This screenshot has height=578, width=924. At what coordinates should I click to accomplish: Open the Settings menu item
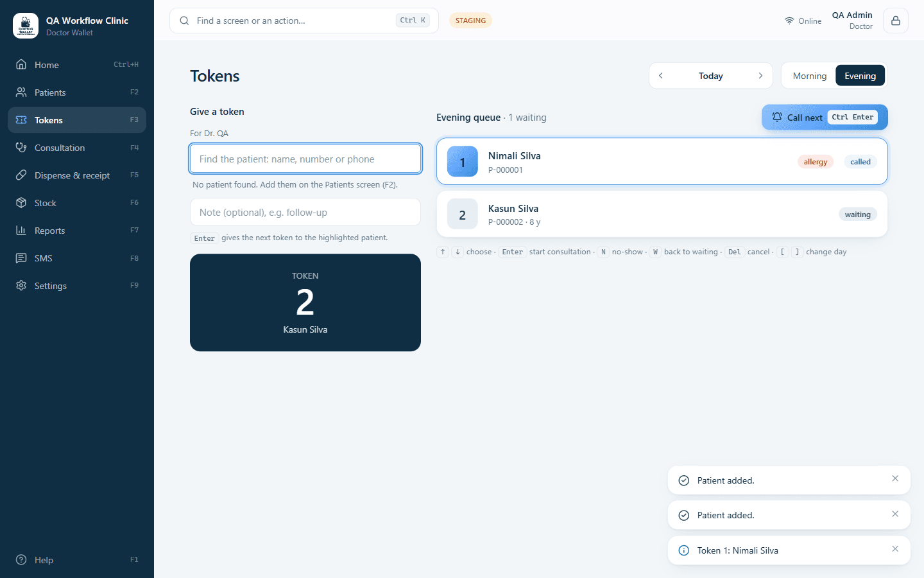coord(77,286)
